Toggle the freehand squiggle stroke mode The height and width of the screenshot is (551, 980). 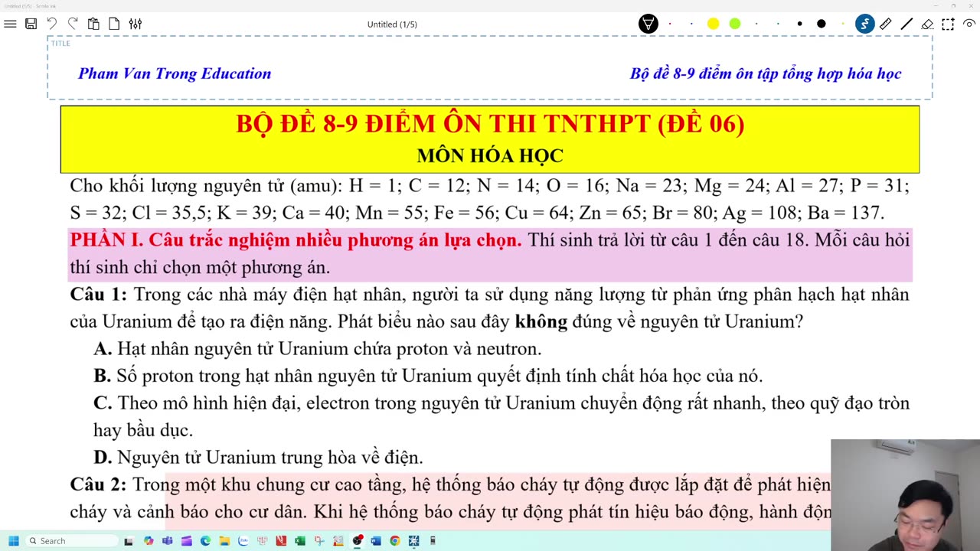(865, 24)
